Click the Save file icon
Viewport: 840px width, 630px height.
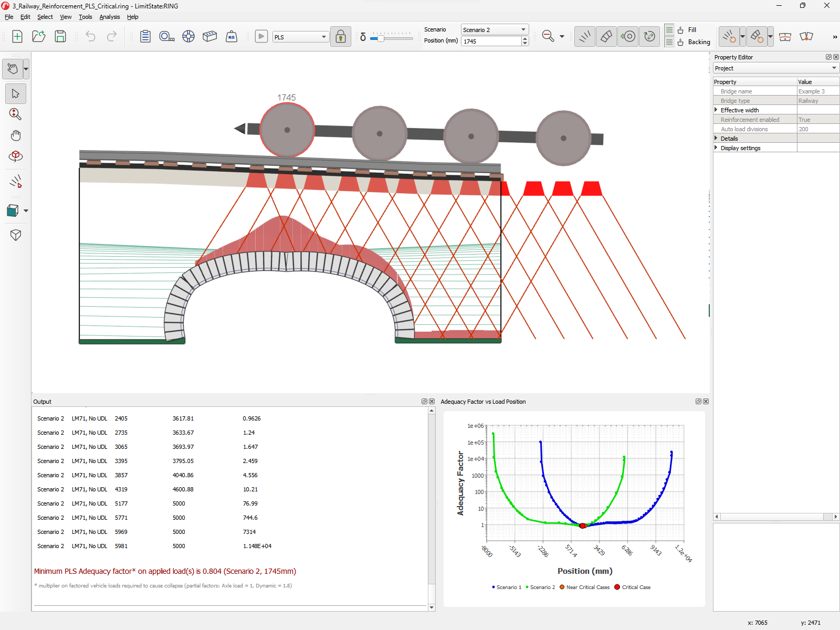[x=60, y=36]
